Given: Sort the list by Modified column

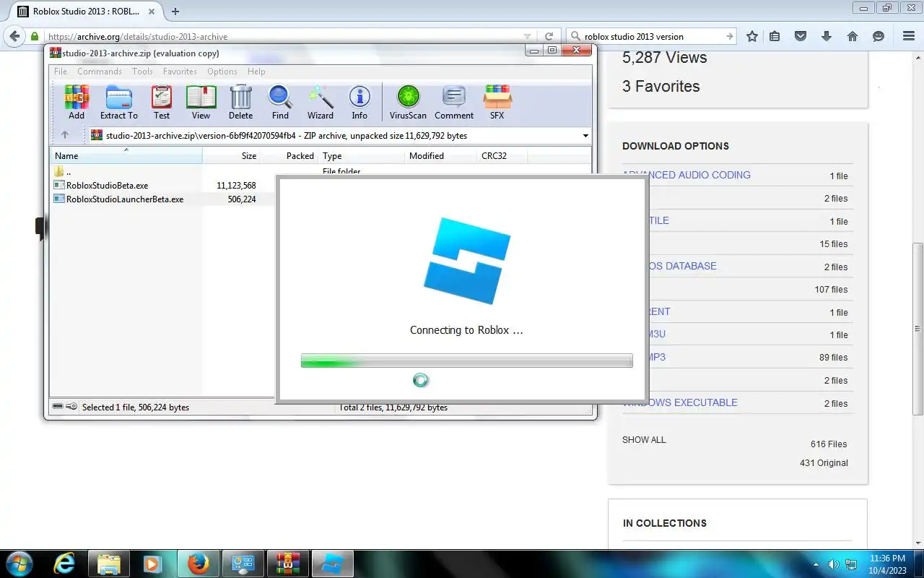Looking at the screenshot, I should (441, 155).
